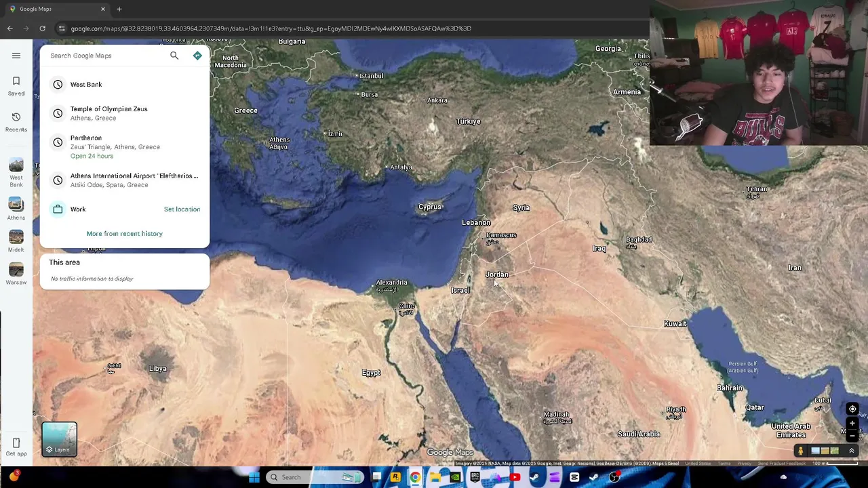Image resolution: width=868 pixels, height=488 pixels.
Task: Open File Explorer from the taskbar
Action: (x=435, y=477)
